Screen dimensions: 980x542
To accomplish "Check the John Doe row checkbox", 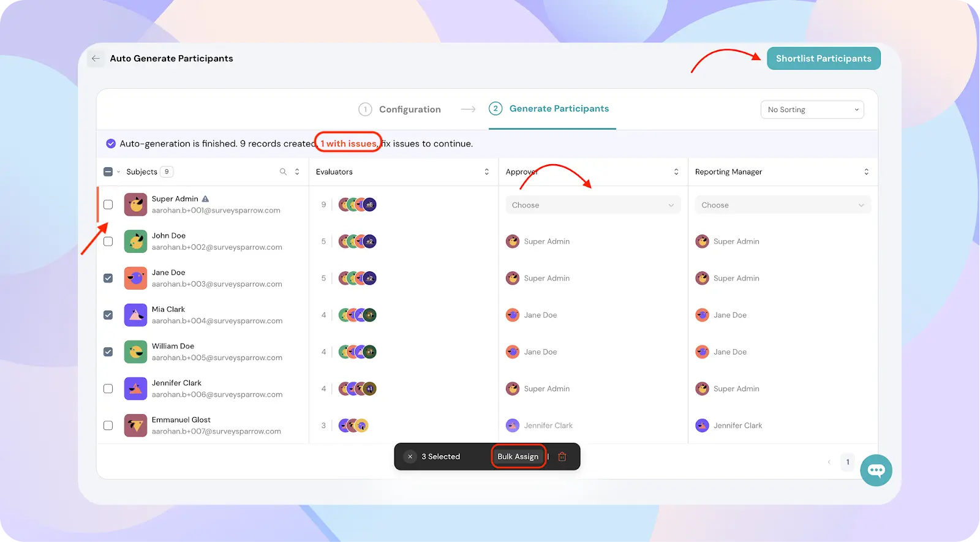I will (x=108, y=241).
